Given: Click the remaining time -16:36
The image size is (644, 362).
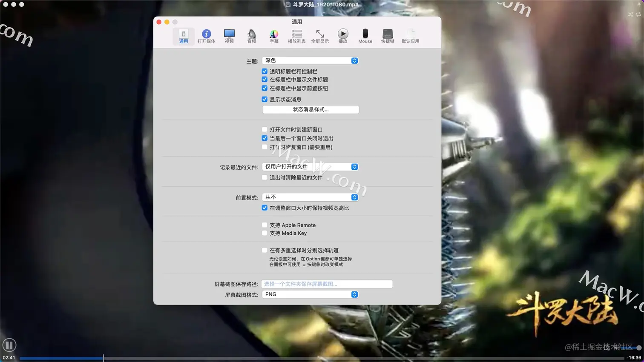Looking at the screenshot, I should point(634,358).
